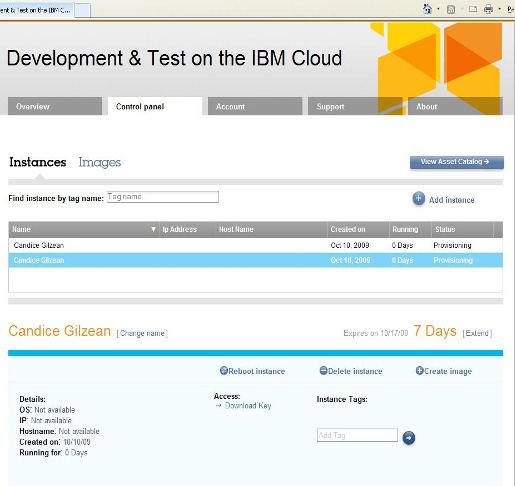Click the Create image link text
Screen dimensions: 515x486
tap(448, 371)
